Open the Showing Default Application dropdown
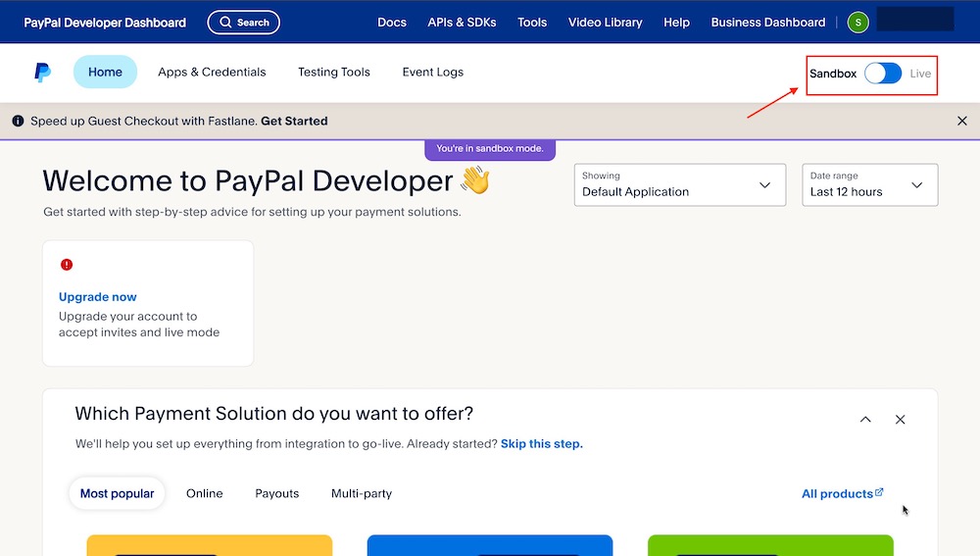 [x=679, y=184]
